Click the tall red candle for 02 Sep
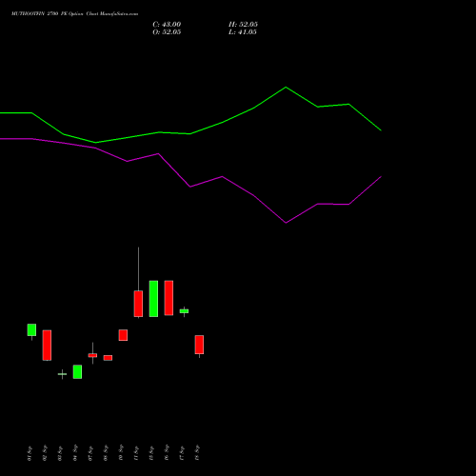The height and width of the screenshot is (476, 476). tap(47, 346)
